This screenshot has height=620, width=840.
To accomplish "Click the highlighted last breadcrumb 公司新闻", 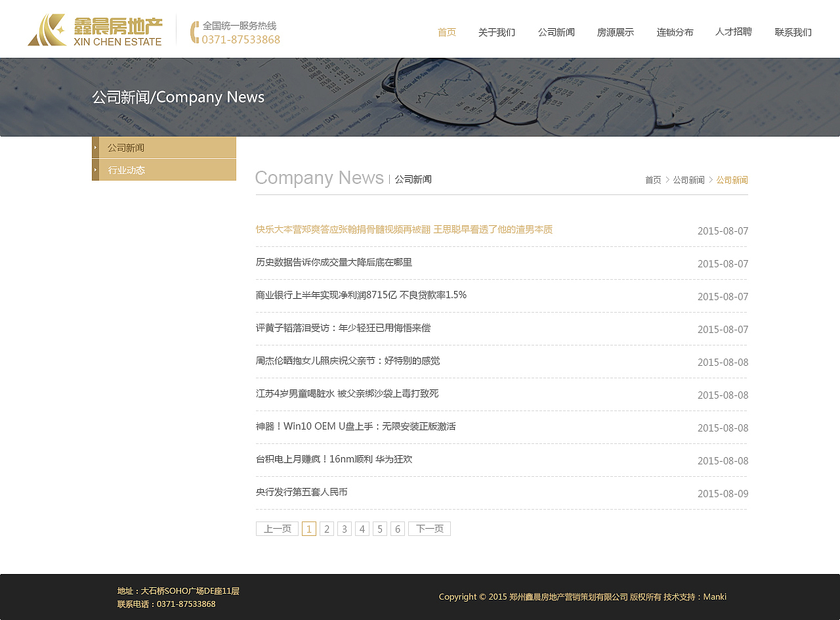I will point(732,180).
